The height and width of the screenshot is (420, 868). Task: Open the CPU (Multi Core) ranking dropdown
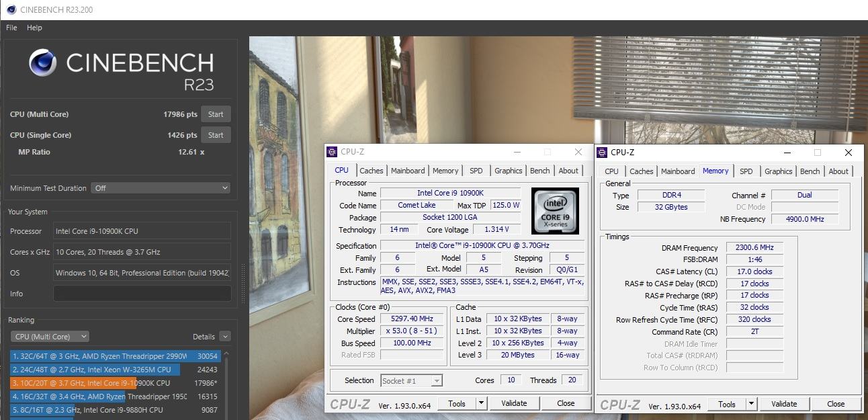pos(50,337)
